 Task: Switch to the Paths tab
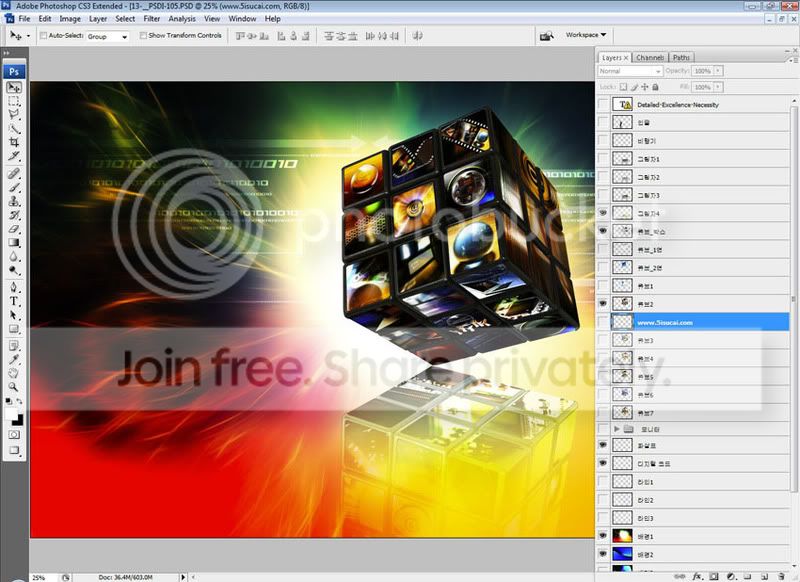pos(681,58)
